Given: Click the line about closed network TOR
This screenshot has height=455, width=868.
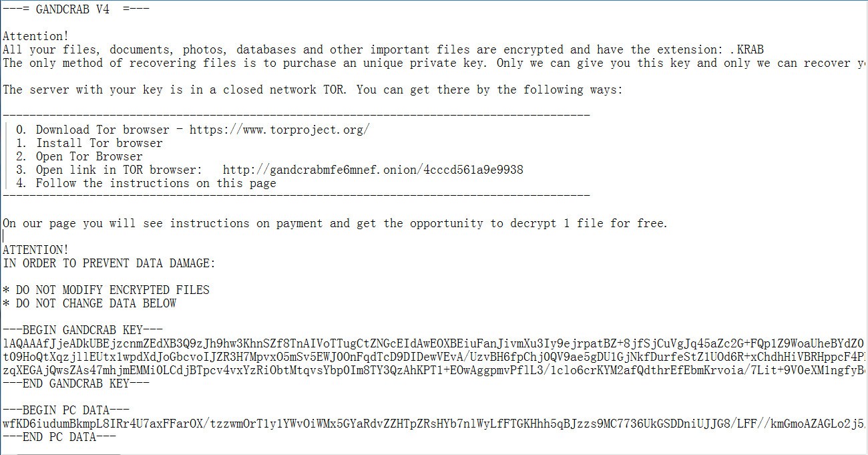Looking at the screenshot, I should point(312,90).
